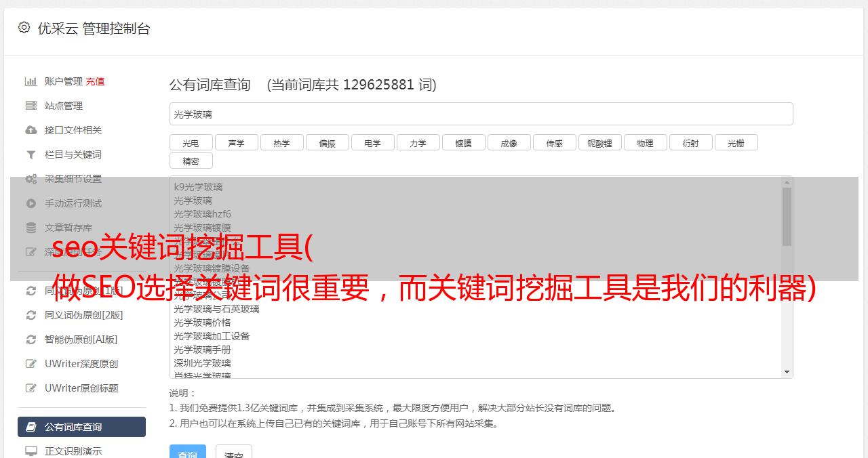Click the 声学 tag button

236,142
